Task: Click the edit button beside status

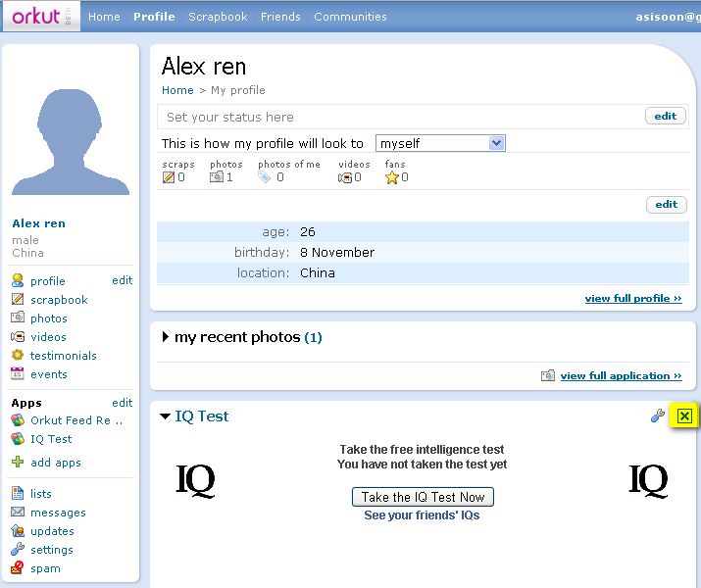Action: point(666,117)
